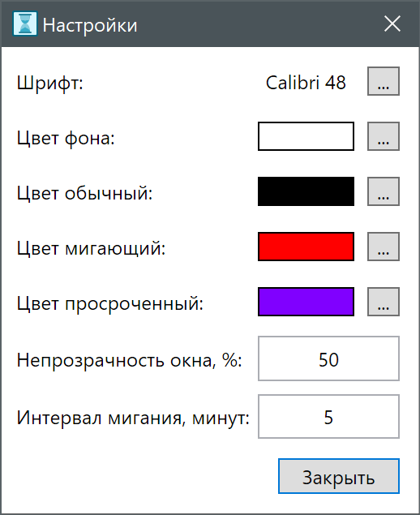
Task: Select the black normal color swatch
Action: point(306,191)
